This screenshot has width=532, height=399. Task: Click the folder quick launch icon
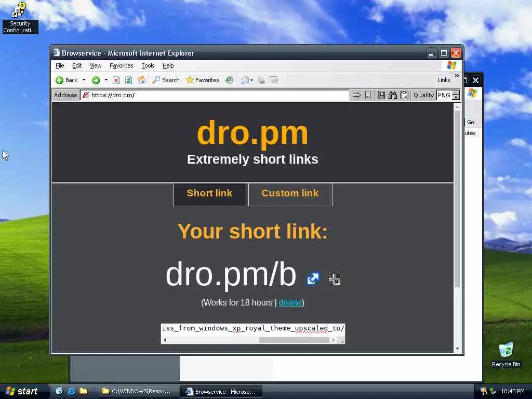tap(84, 391)
